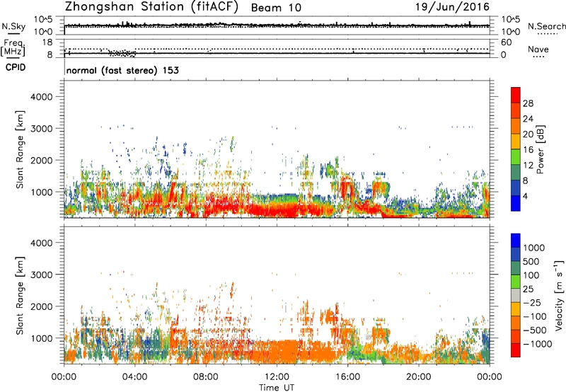Click the frequency trace panel
566x392 pixels.
click(277, 47)
